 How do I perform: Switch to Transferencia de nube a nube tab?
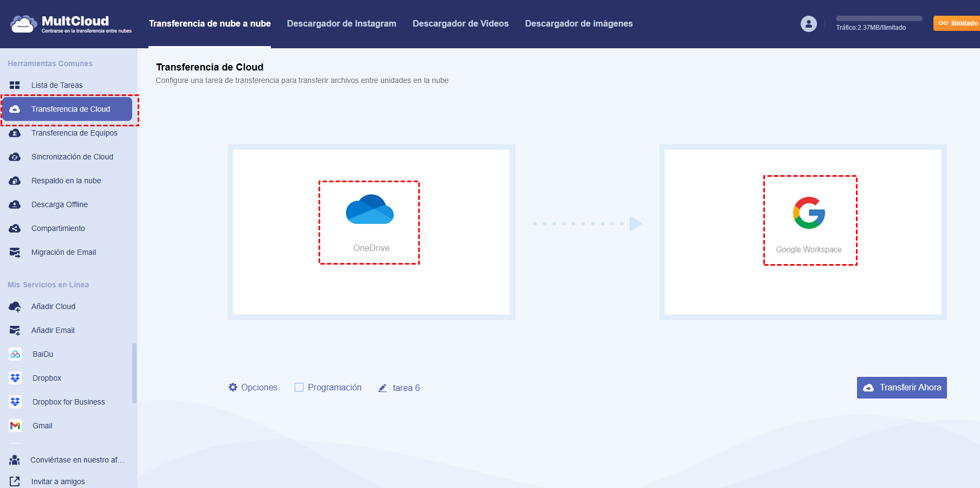click(210, 23)
